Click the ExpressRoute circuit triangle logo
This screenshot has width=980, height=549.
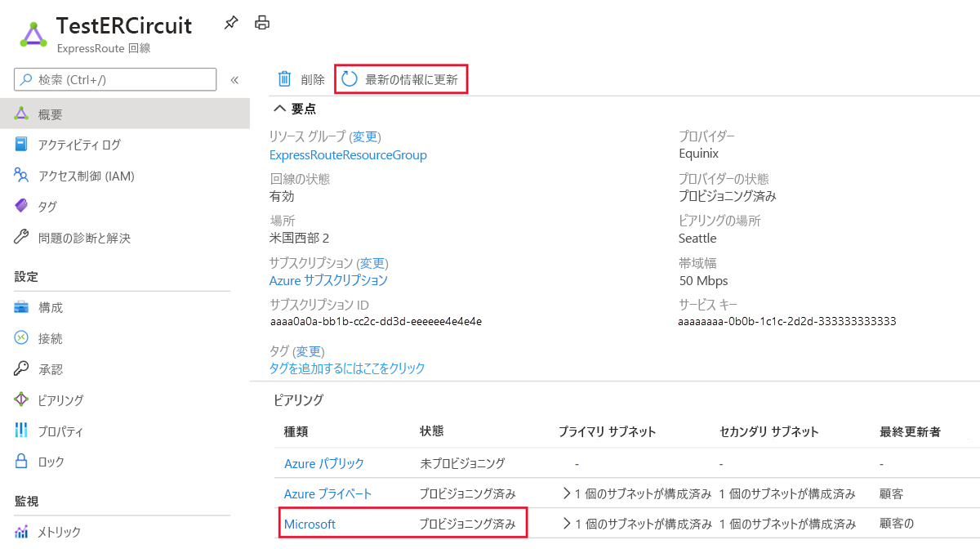click(33, 35)
